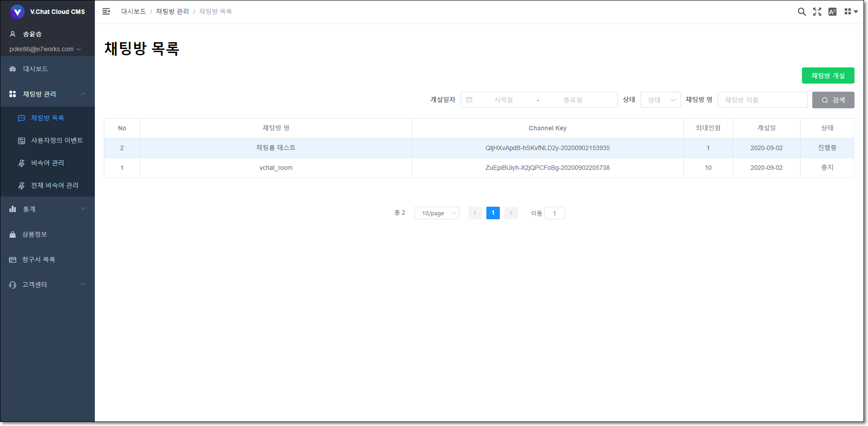Viewport: 868px width, 426px height.
Task: Click the Channel Key column header
Action: tap(548, 128)
